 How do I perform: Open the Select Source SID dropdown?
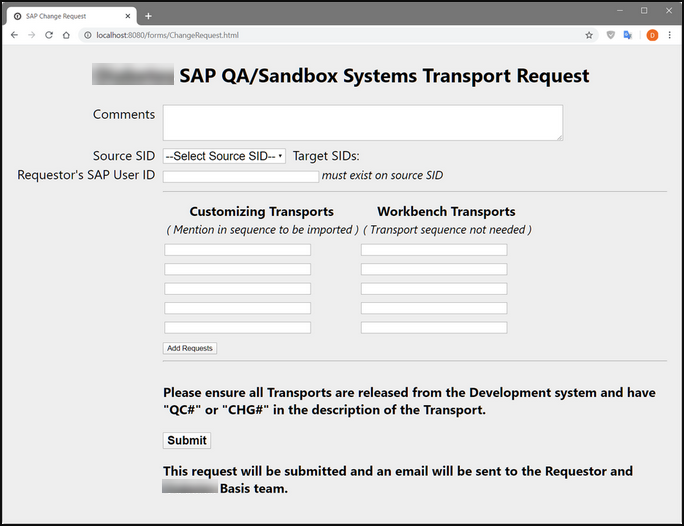tap(224, 156)
